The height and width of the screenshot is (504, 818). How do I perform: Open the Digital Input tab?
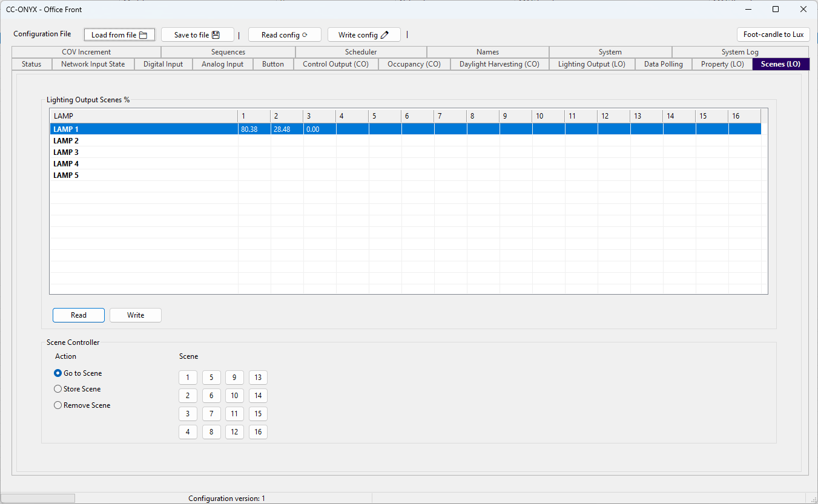pyautogui.click(x=163, y=64)
